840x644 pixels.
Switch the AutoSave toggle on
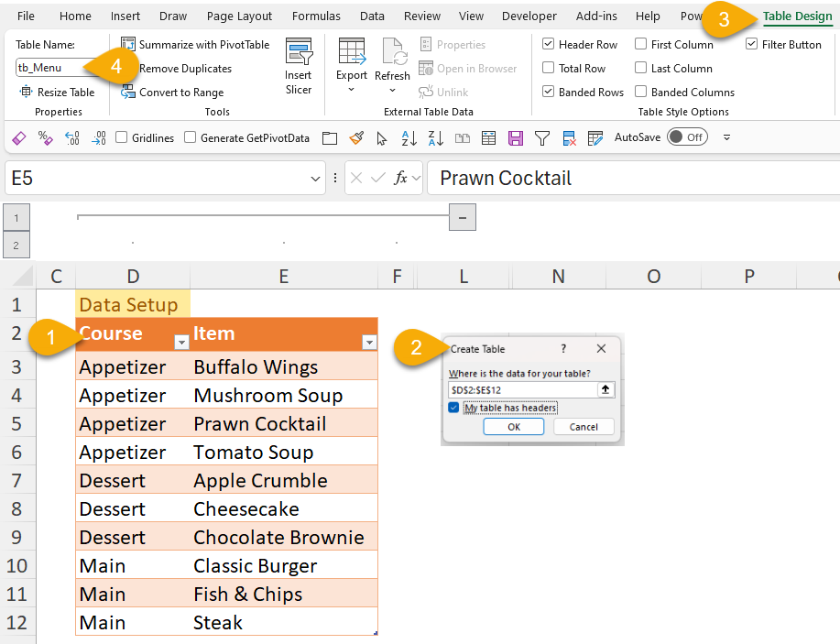click(686, 137)
